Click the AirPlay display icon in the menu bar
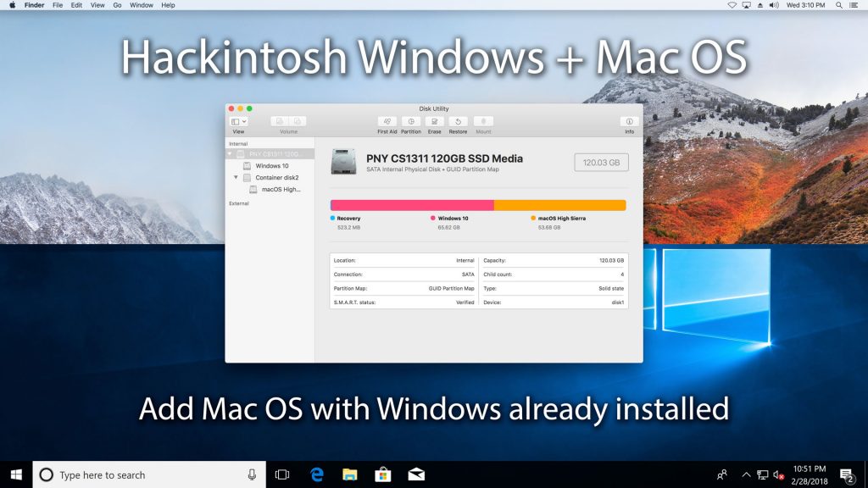Screen dimensions: 868x488 (x=746, y=5)
